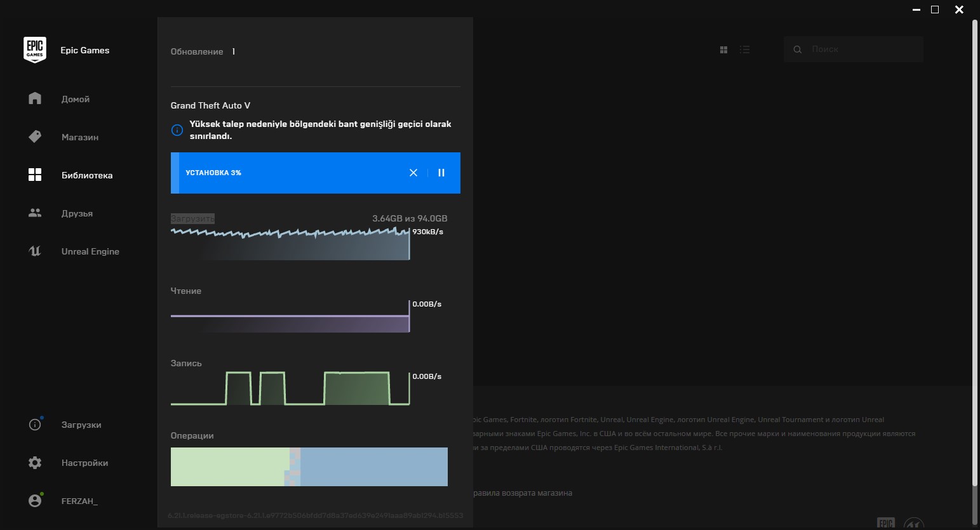Click the Запись write graph label
This screenshot has height=530, width=980.
pos(186,363)
